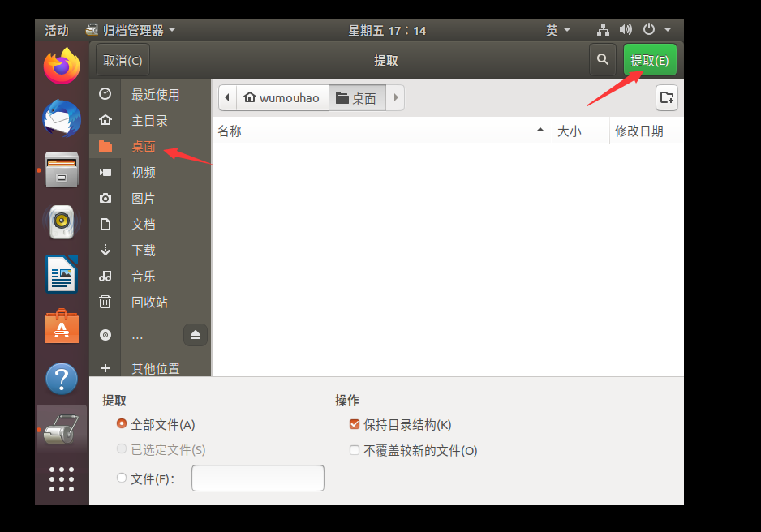The height and width of the screenshot is (532, 761).
Task: Click the green 提取(E) button
Action: click(650, 60)
